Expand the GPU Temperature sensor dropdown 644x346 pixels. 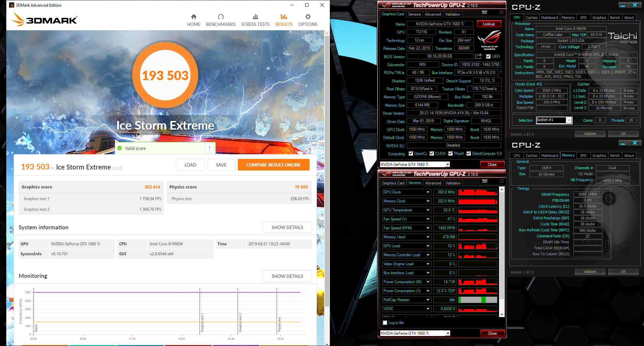pos(428,210)
